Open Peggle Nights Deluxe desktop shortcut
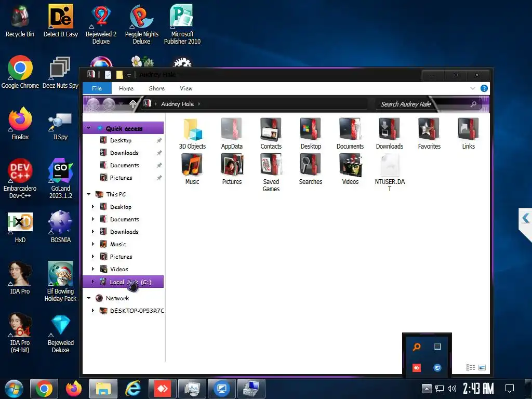Image resolution: width=532 pixels, height=399 pixels. point(141,24)
